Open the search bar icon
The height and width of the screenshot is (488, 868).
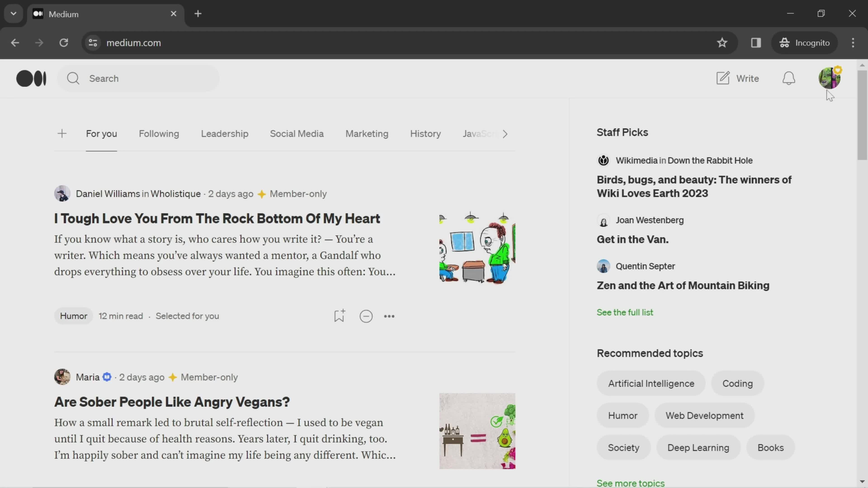click(x=73, y=78)
